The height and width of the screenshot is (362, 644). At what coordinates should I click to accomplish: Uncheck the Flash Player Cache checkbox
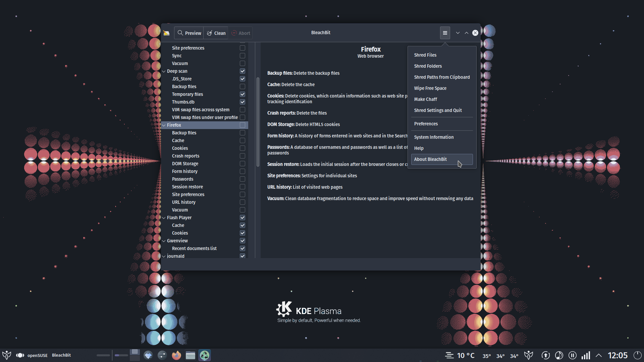[243, 225]
